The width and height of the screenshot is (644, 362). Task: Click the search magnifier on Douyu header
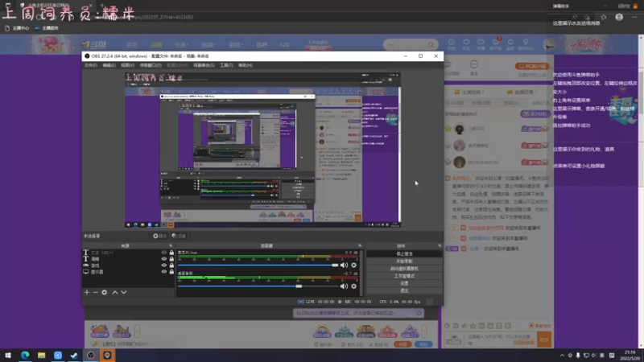coord(431,44)
